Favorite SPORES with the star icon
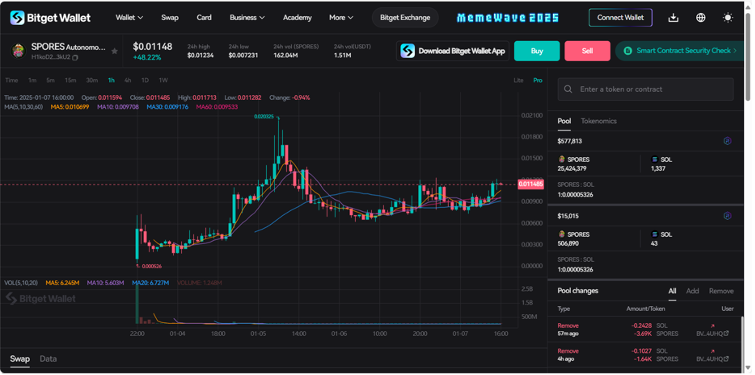The height and width of the screenshot is (375, 755). point(115,51)
